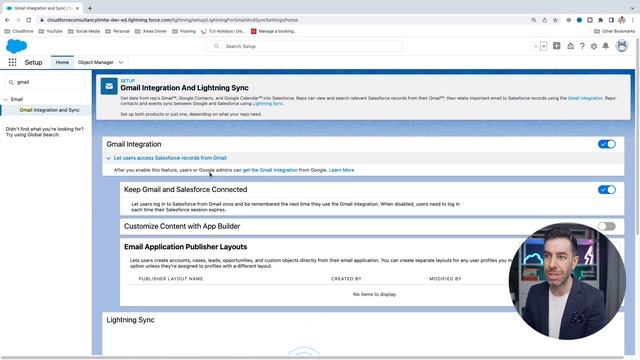The height and width of the screenshot is (360, 640).
Task: Click the Search Setup field
Action: click(x=304, y=46)
